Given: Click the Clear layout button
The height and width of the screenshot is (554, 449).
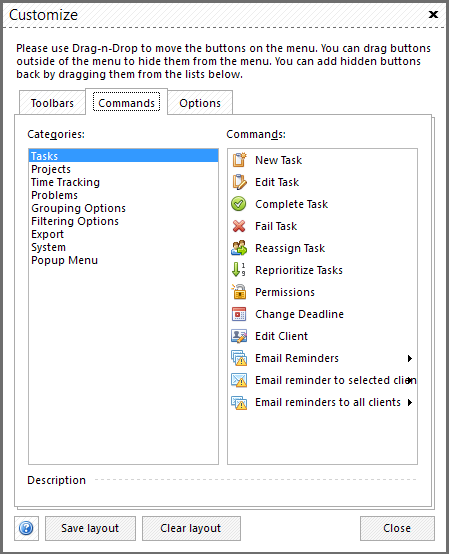Looking at the screenshot, I should coord(191,529).
